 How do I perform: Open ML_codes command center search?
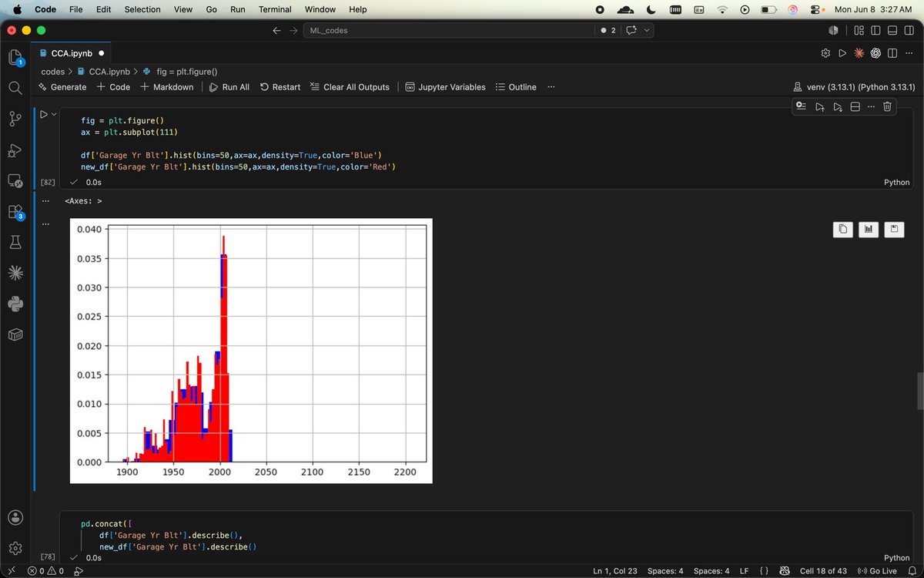tap(447, 30)
